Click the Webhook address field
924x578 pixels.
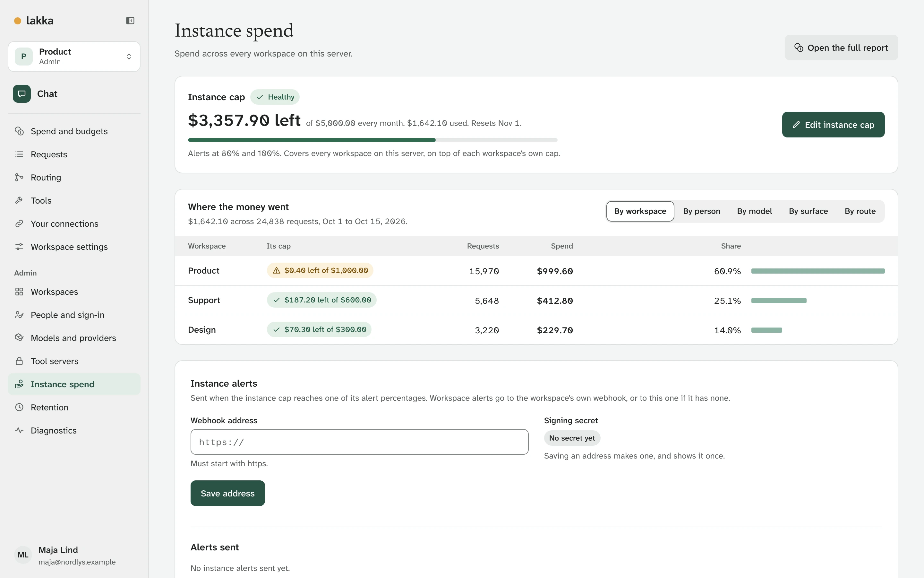pos(359,442)
